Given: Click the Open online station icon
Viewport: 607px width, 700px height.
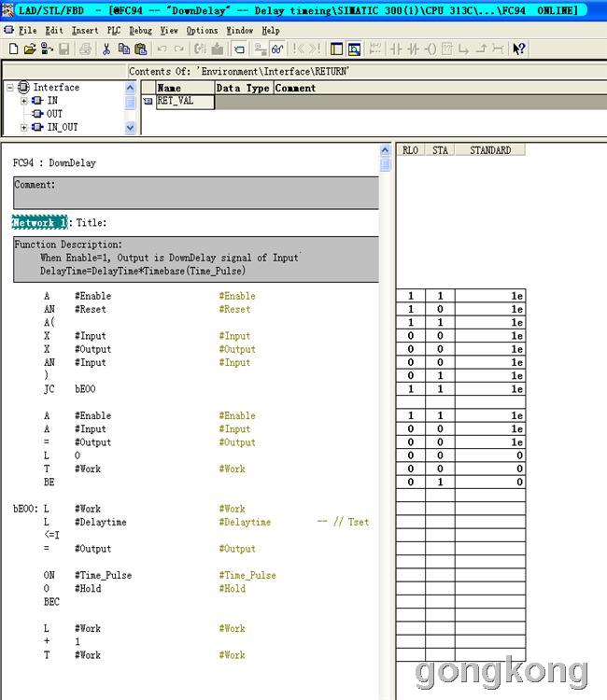Looking at the screenshot, I should [47, 49].
